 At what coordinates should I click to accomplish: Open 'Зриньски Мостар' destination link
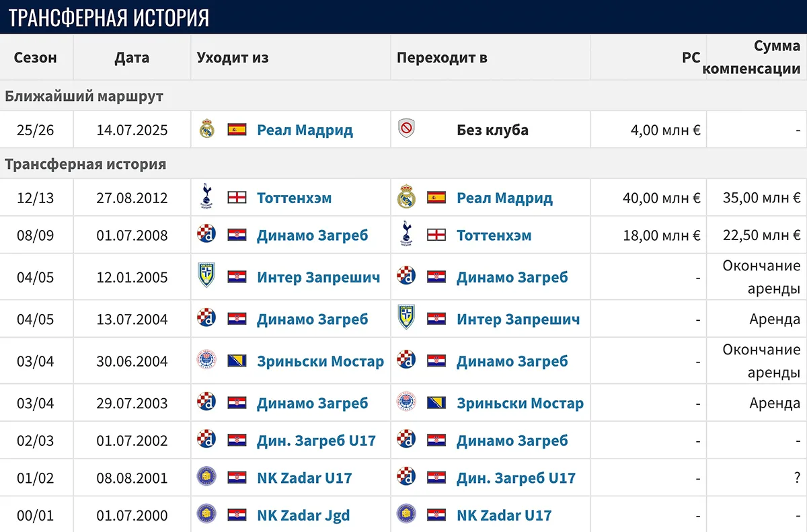pos(520,404)
